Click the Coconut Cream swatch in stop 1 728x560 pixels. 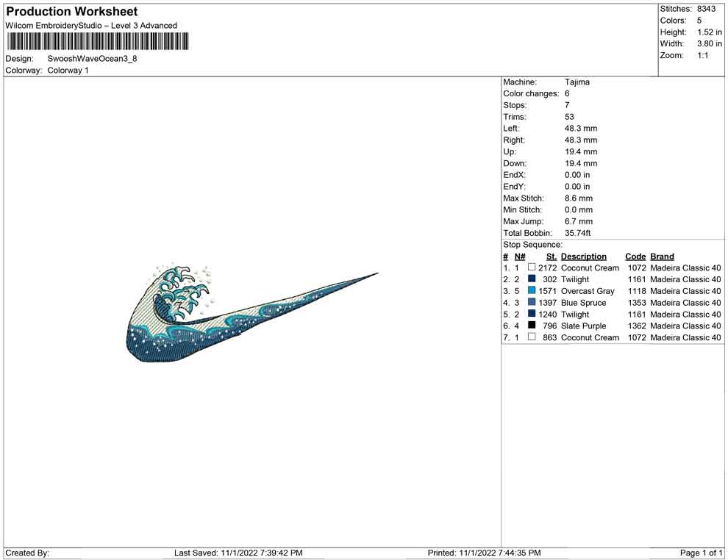click(x=532, y=268)
